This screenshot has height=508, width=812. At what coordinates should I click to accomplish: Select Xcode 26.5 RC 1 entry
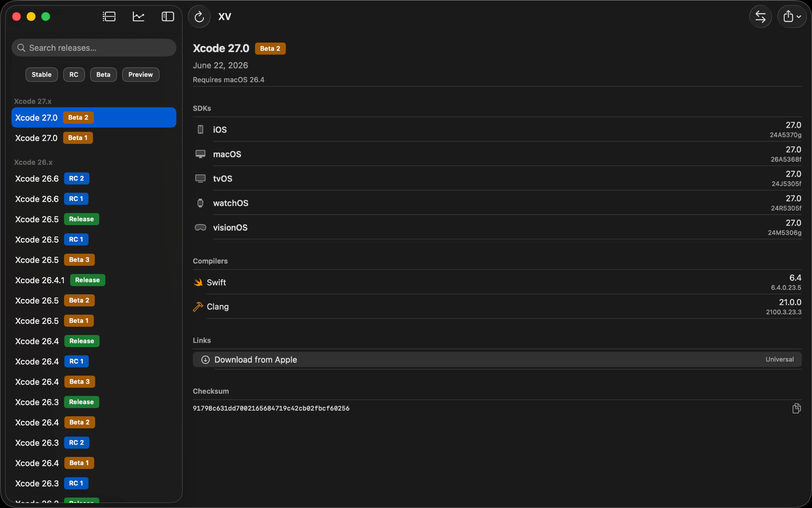94,240
